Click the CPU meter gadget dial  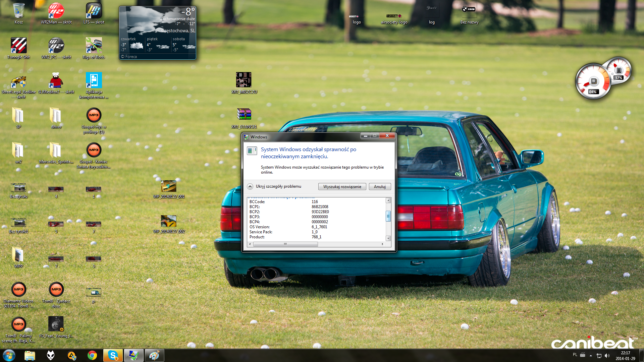593,81
